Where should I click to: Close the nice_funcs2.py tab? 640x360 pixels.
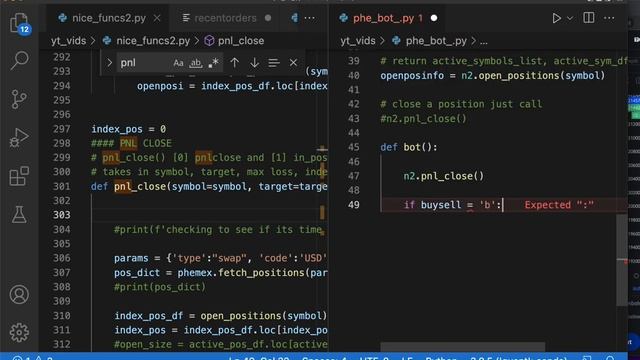(157, 18)
